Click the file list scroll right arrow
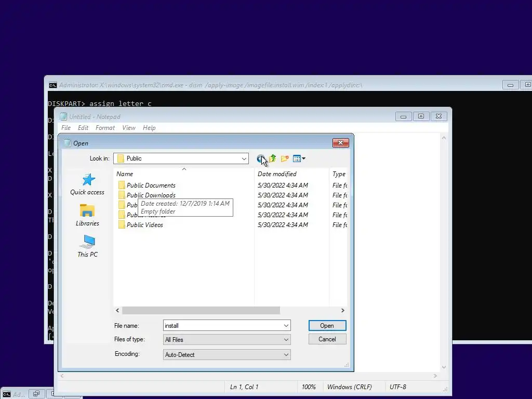 click(343, 311)
